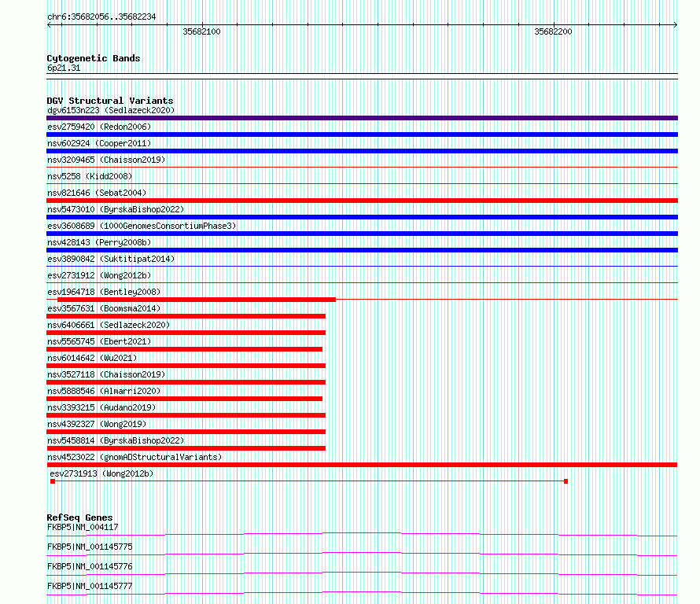Open variant nsv5473010 (ByrskaBishop2022)
The height and width of the screenshot is (604, 700).
116,209
